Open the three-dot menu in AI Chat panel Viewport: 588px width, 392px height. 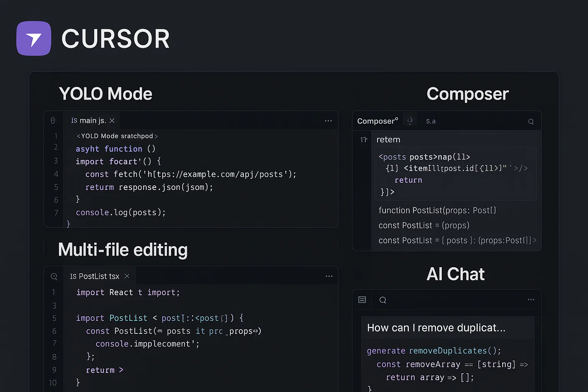[x=531, y=300]
